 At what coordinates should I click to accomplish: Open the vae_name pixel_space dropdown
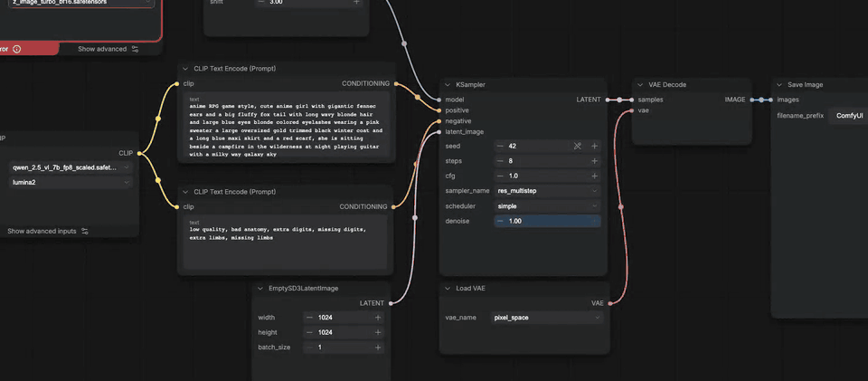point(548,318)
